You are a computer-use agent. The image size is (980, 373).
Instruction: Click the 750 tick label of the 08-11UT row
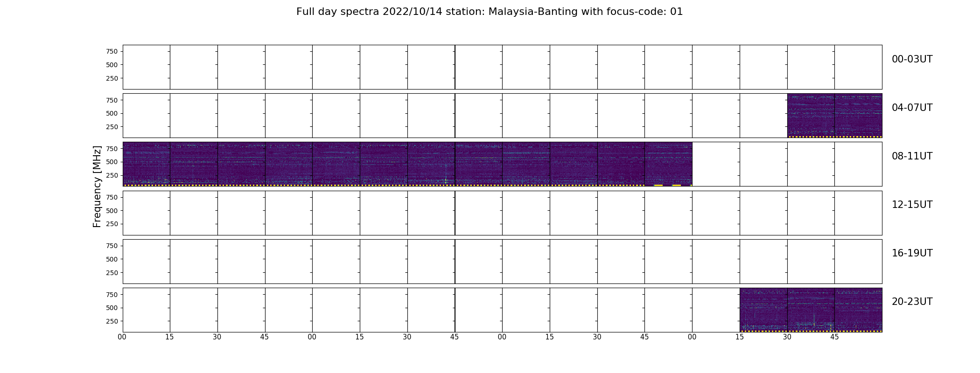click(x=112, y=149)
